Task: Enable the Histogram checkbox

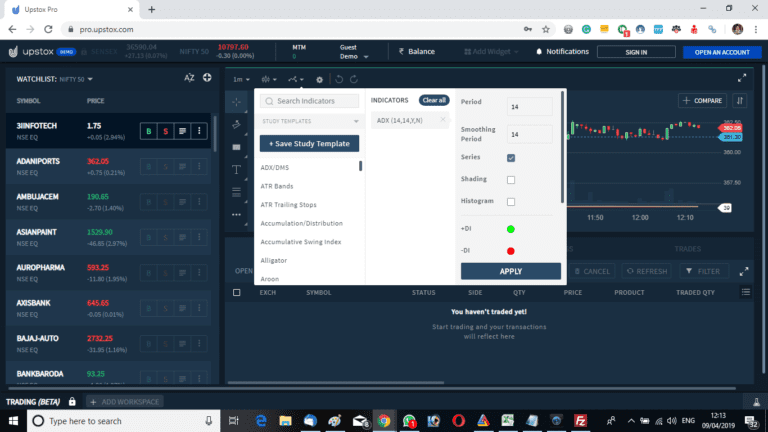Action: pyautogui.click(x=511, y=202)
